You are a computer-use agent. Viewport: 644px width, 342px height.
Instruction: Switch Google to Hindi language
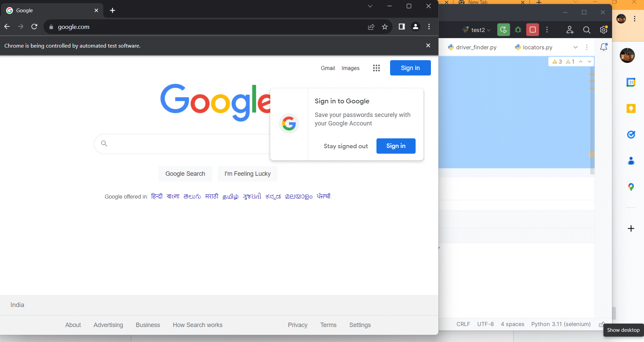click(x=157, y=196)
